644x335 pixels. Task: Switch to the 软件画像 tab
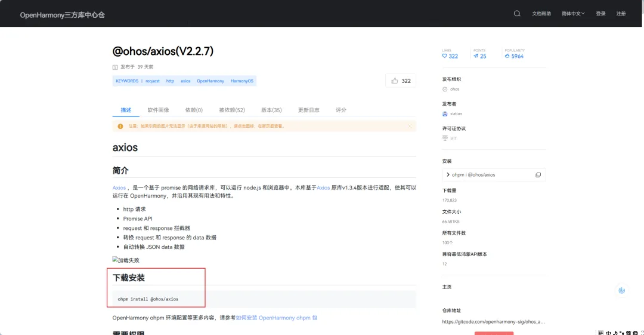click(x=158, y=110)
